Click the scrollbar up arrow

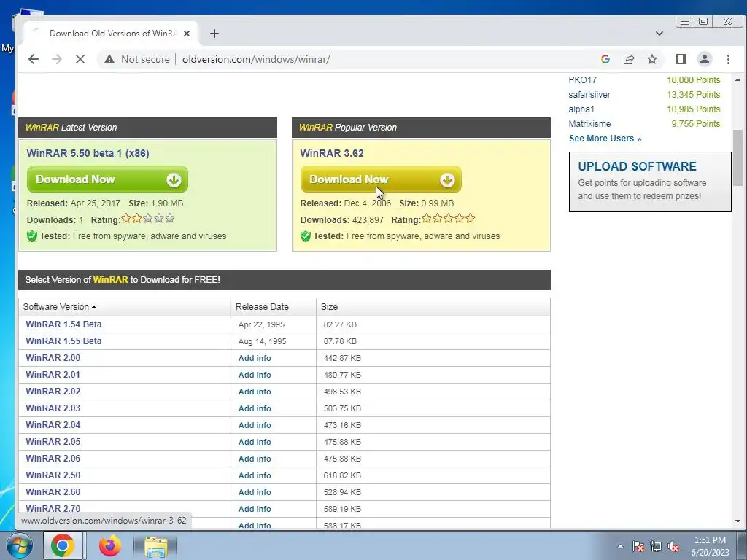[x=738, y=79]
